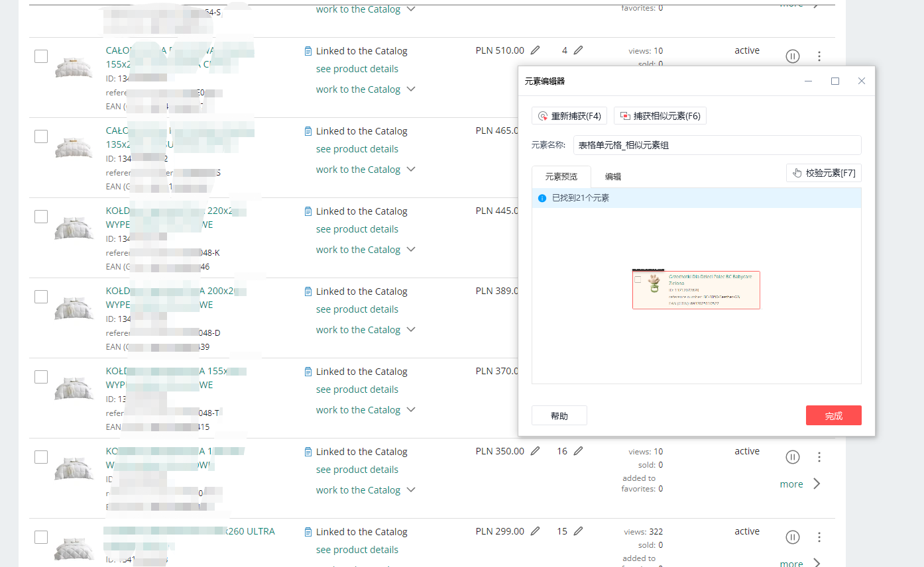Open "see product details" in PLN 510.00 row
The image size is (924, 567).
click(x=357, y=69)
